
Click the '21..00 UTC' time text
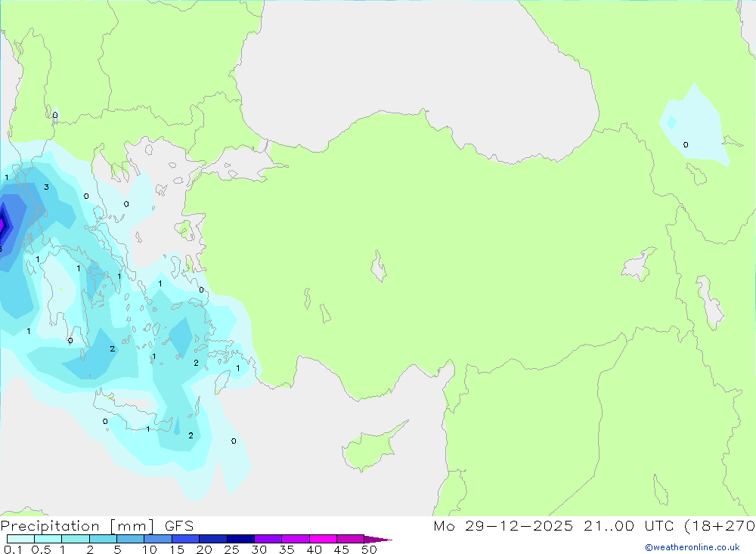click(x=628, y=526)
